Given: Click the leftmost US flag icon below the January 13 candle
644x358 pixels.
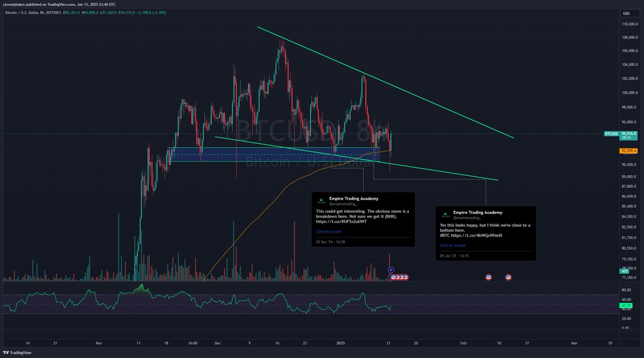Looking at the screenshot, I should click(x=394, y=278).
